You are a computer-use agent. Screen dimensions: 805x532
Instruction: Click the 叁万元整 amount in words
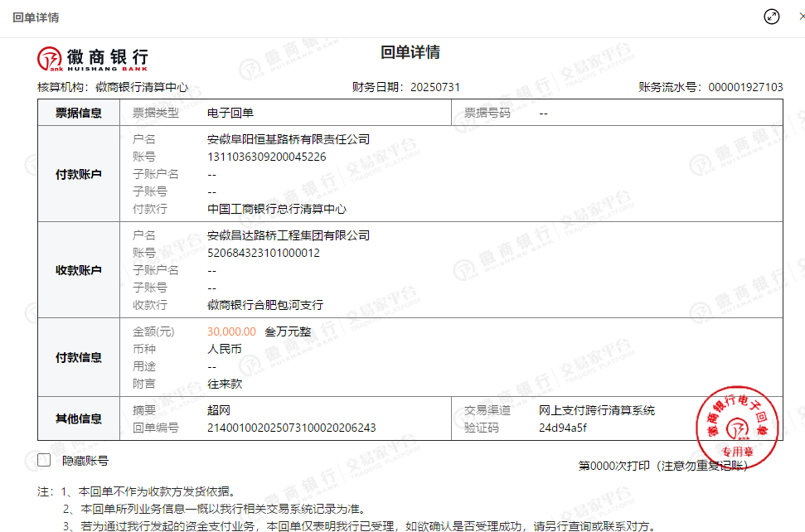tap(288, 331)
